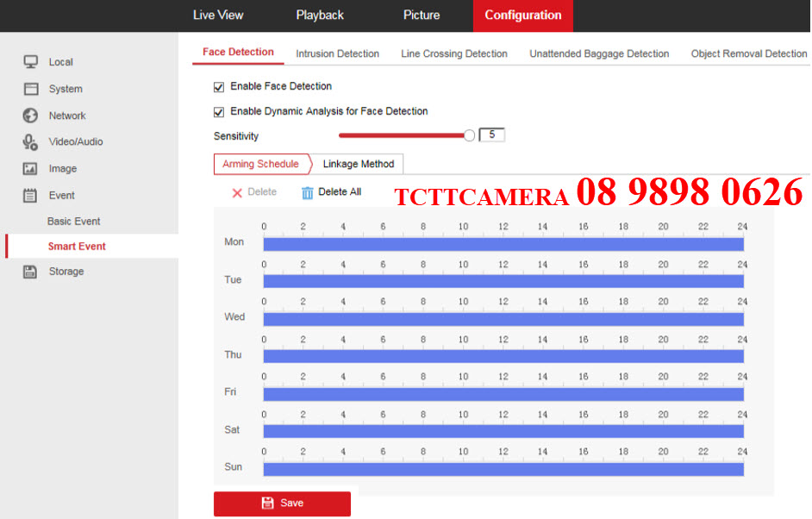The width and height of the screenshot is (812, 519).
Task: Click the Video/Audio microphone icon
Action: pyautogui.click(x=31, y=142)
